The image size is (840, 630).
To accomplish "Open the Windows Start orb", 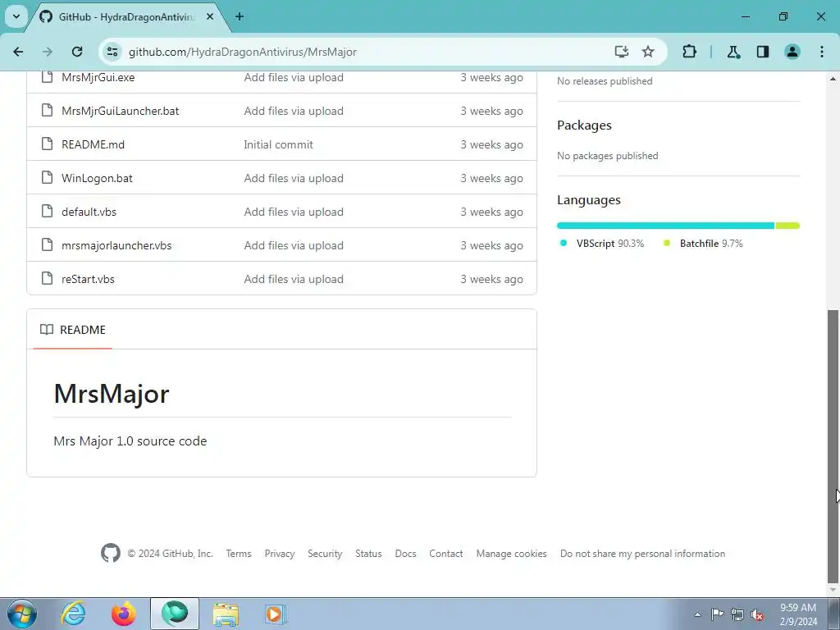I will click(x=21, y=614).
